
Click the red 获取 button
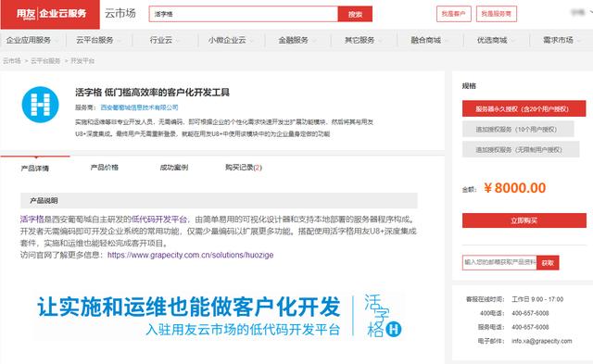[548, 263]
